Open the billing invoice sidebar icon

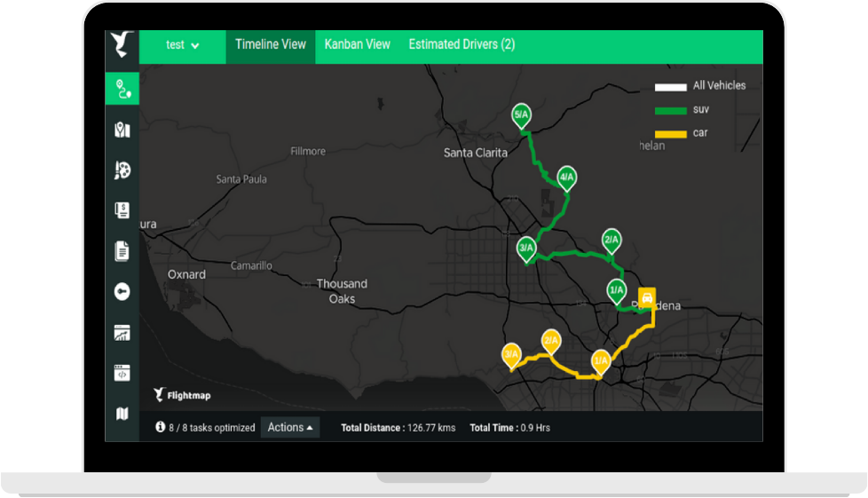coord(122,210)
